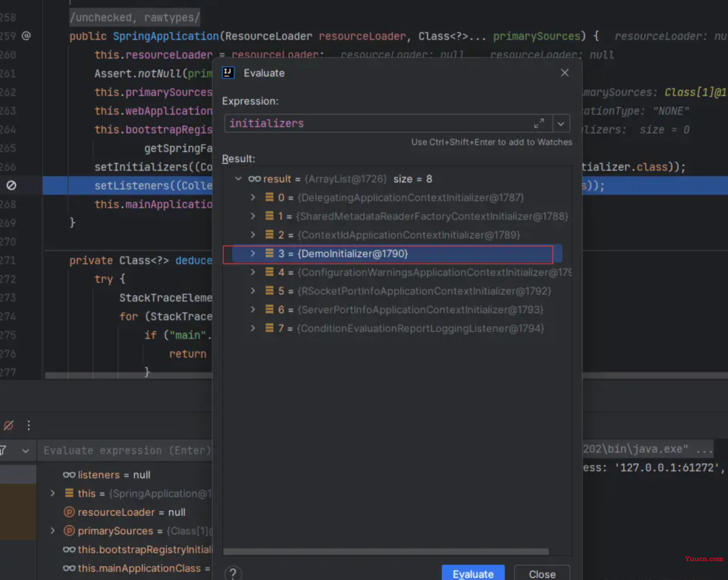The image size is (728, 580).
Task: Close the Evaluate dialog with X
Action: (x=564, y=73)
